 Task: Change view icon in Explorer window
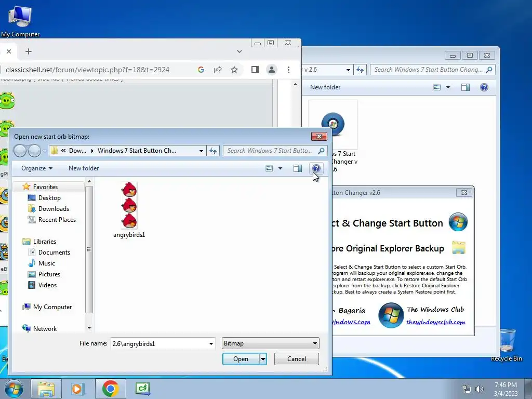437,87
